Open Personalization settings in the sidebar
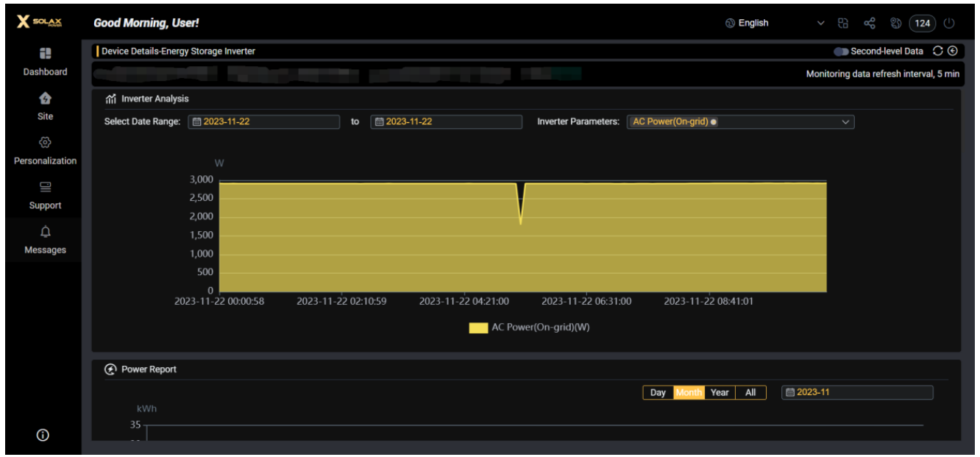 pyautogui.click(x=45, y=150)
